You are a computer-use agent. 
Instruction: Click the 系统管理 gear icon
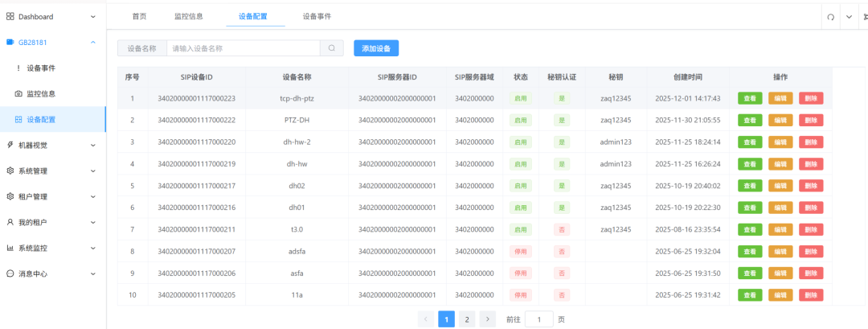point(10,171)
